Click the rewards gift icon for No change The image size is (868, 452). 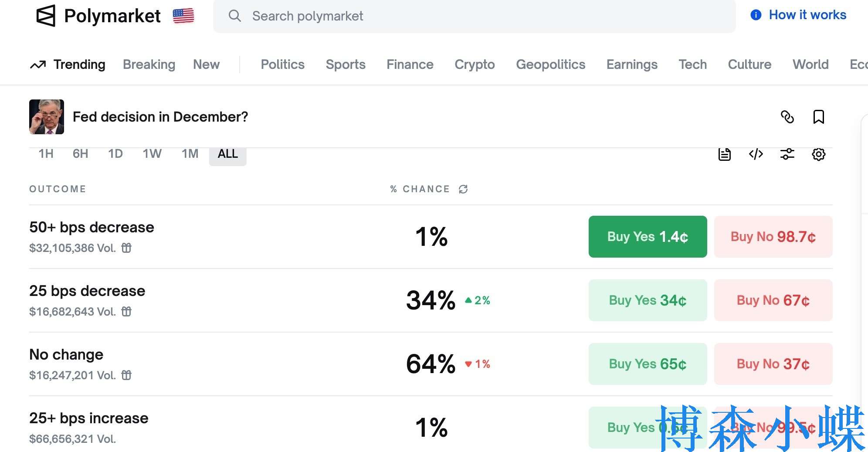coord(126,375)
